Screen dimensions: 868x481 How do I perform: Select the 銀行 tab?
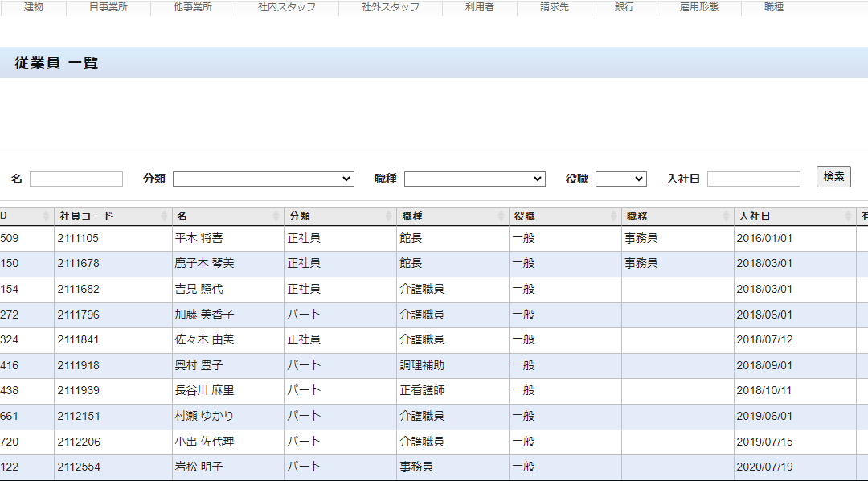coord(624,7)
